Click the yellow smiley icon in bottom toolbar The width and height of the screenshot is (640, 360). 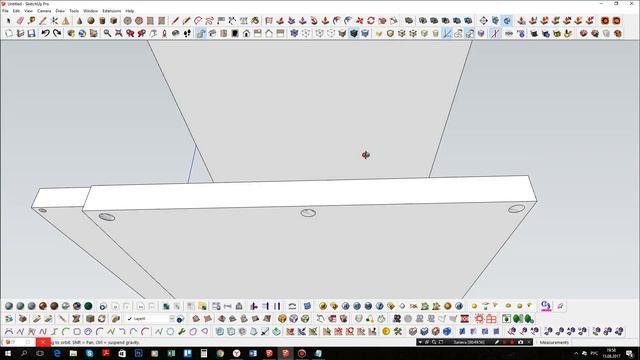386,331
